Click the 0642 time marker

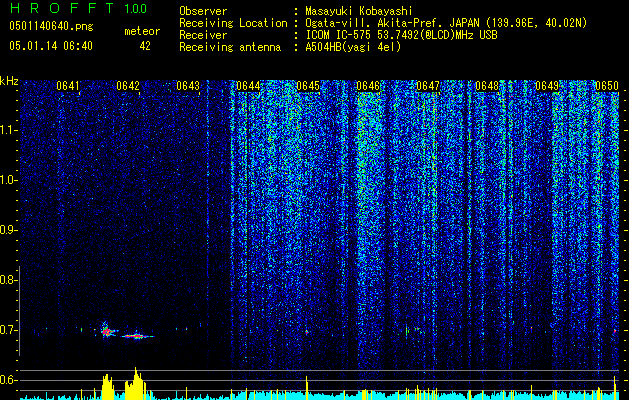tap(128, 86)
